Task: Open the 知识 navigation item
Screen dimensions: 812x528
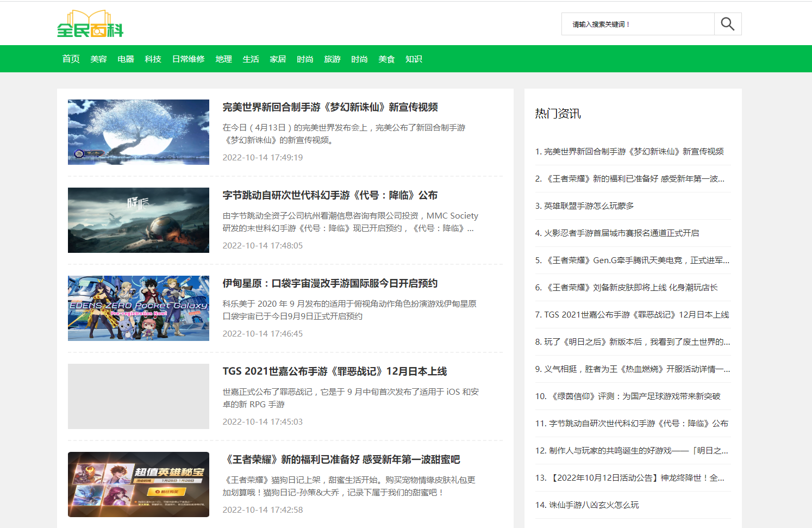Action: click(414, 59)
